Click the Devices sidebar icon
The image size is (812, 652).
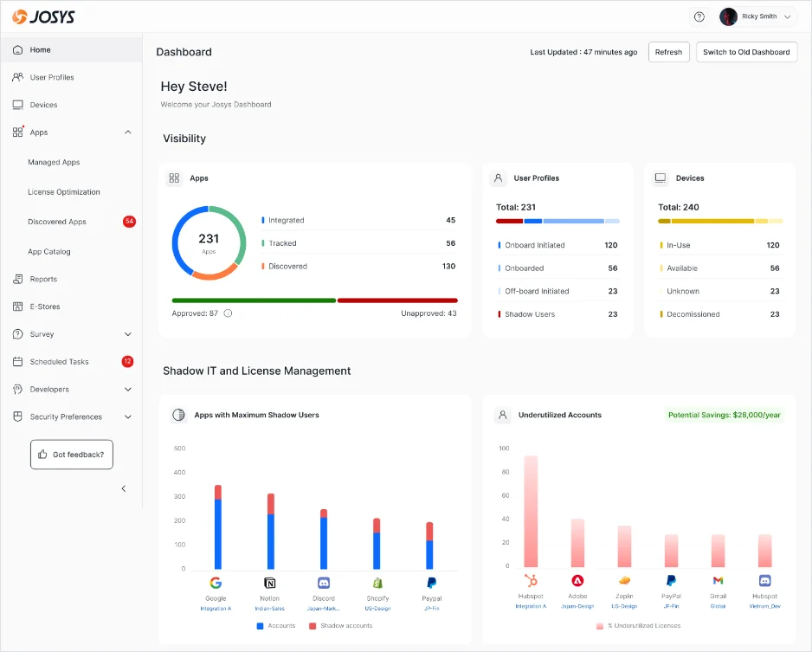click(17, 105)
